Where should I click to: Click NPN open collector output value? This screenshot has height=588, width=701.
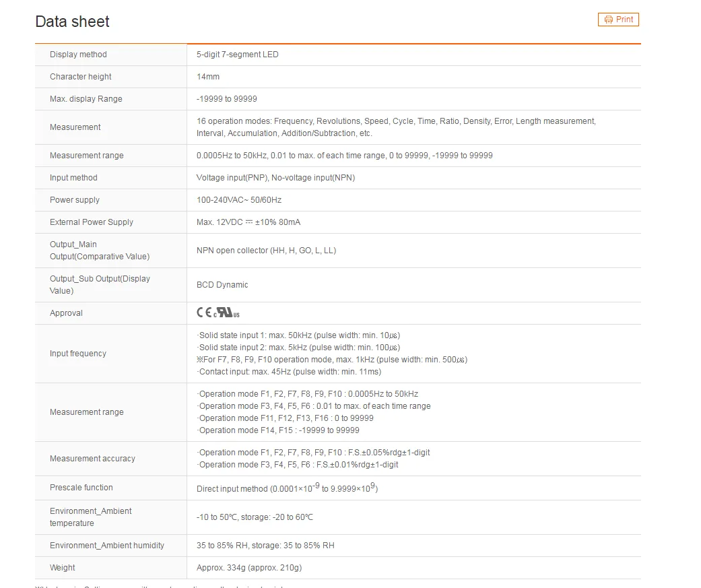(266, 251)
